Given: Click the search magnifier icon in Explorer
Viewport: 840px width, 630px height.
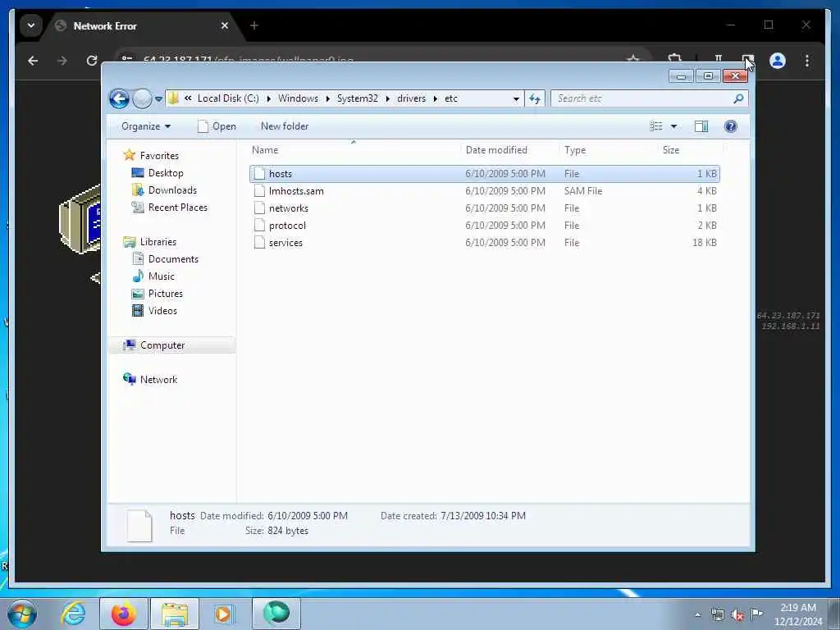Looking at the screenshot, I should coord(738,98).
